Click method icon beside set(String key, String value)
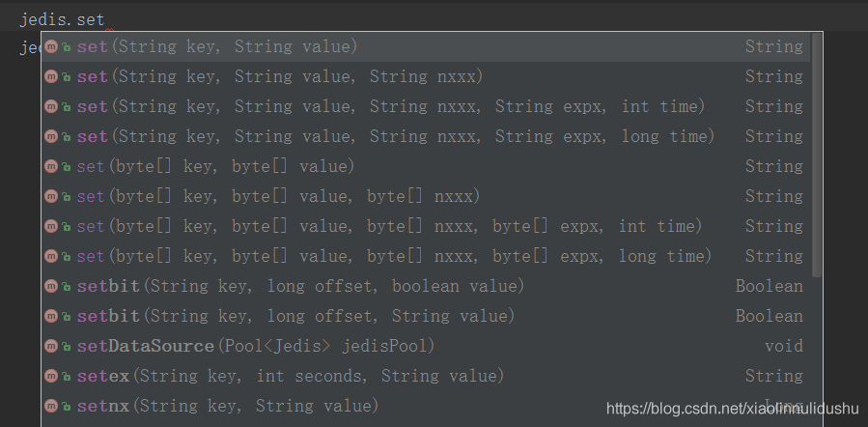Image resolution: width=868 pixels, height=427 pixels. pos(52,46)
